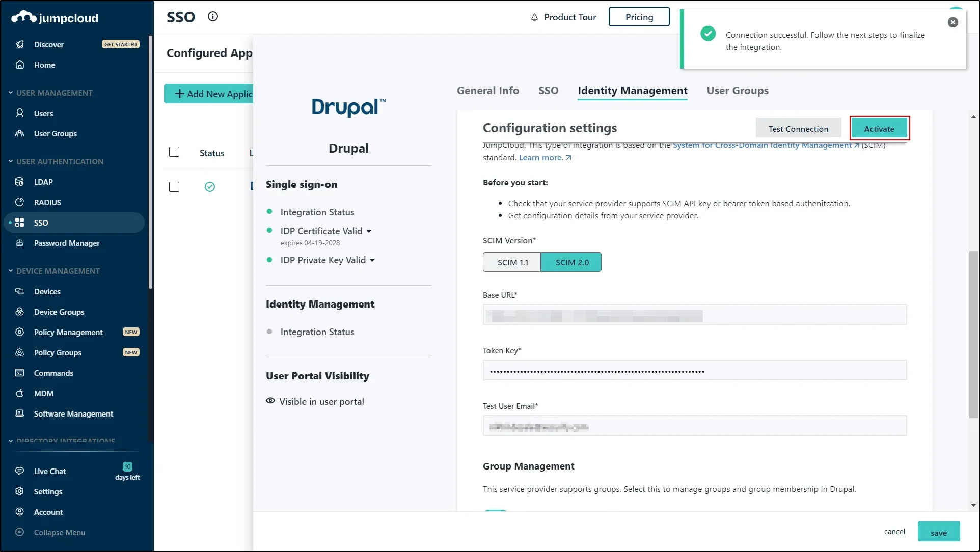Dismiss the connection successful notification
Screen dimensions: 980x552
952,22
